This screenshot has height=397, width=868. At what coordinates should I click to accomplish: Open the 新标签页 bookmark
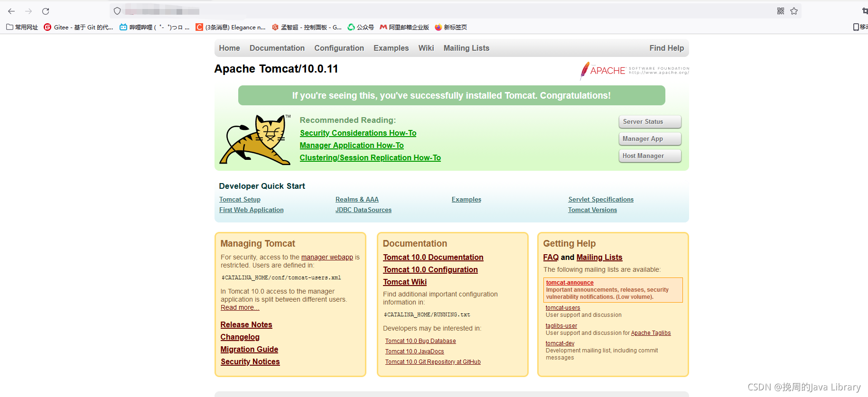(x=451, y=27)
